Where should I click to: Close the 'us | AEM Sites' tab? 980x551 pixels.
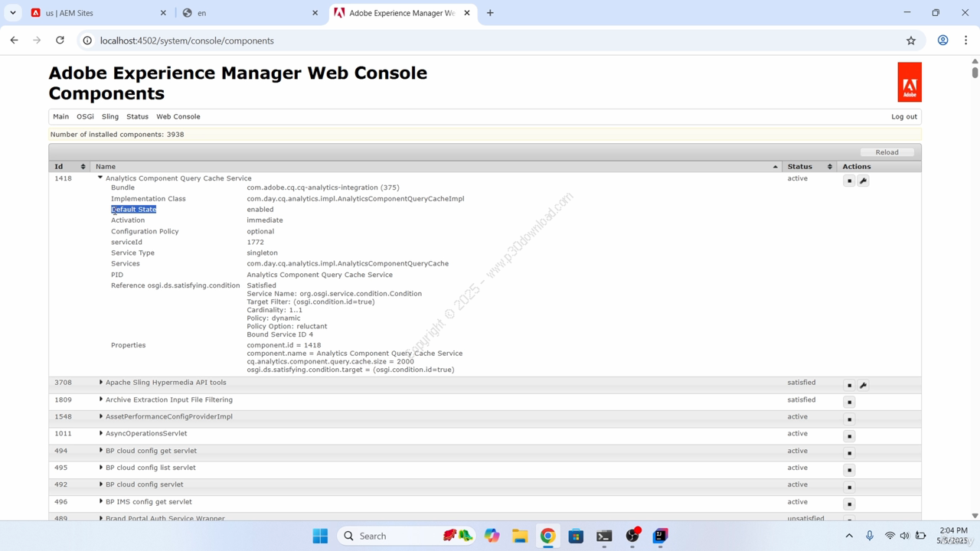[x=163, y=13]
